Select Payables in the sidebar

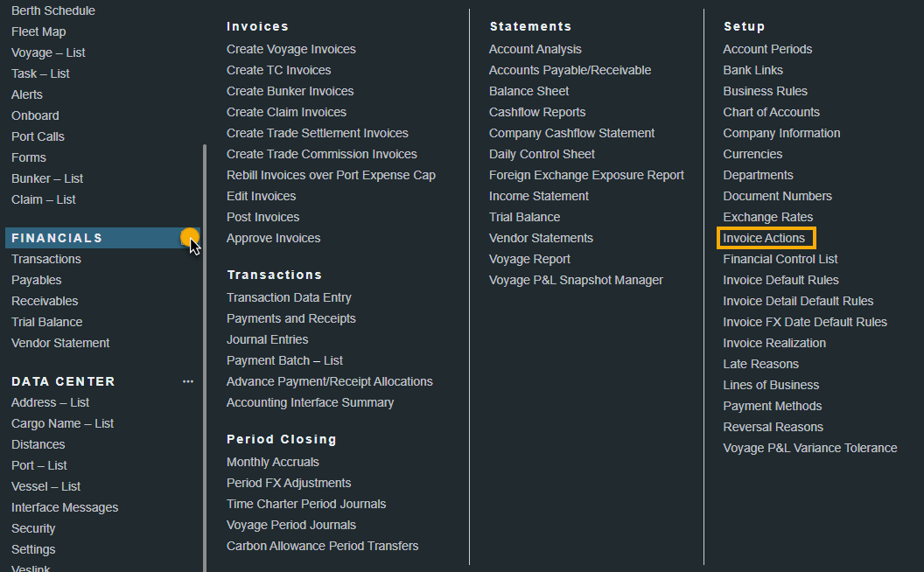tap(37, 280)
